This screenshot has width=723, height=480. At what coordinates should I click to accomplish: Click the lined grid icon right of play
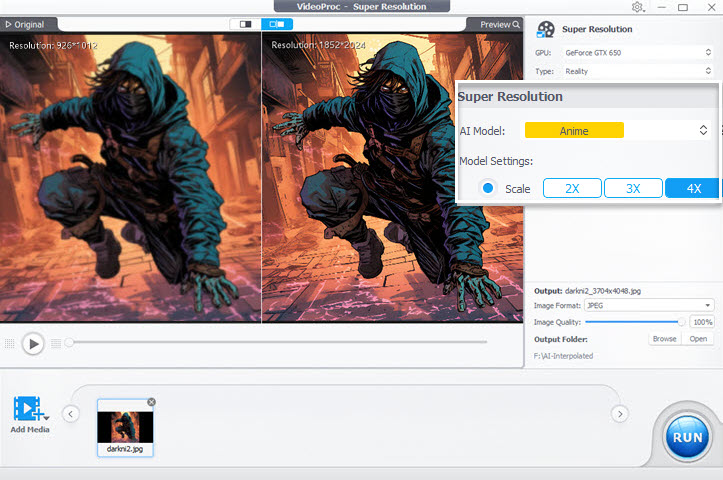click(56, 344)
